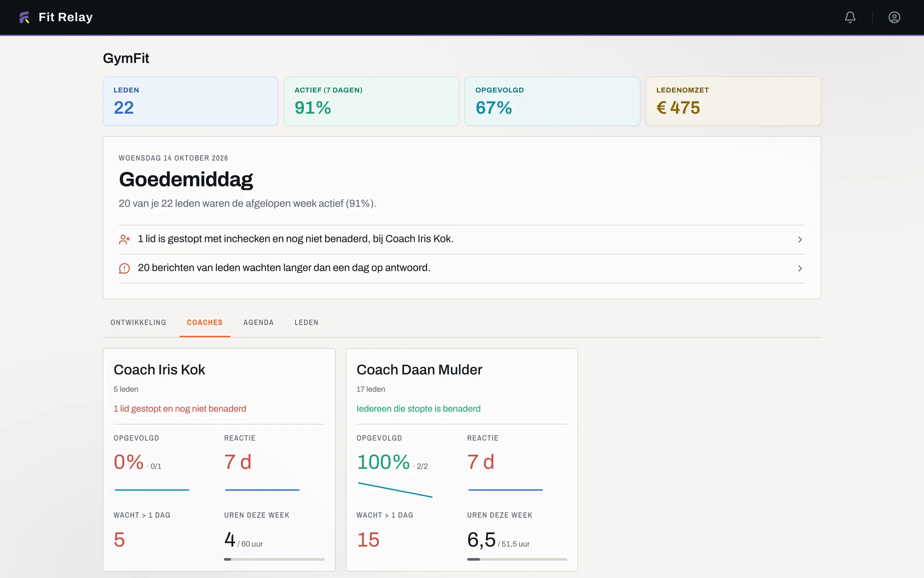Viewport: 924px width, 578px height.
Task: Open Coach Daan Mulder card title
Action: (x=419, y=370)
